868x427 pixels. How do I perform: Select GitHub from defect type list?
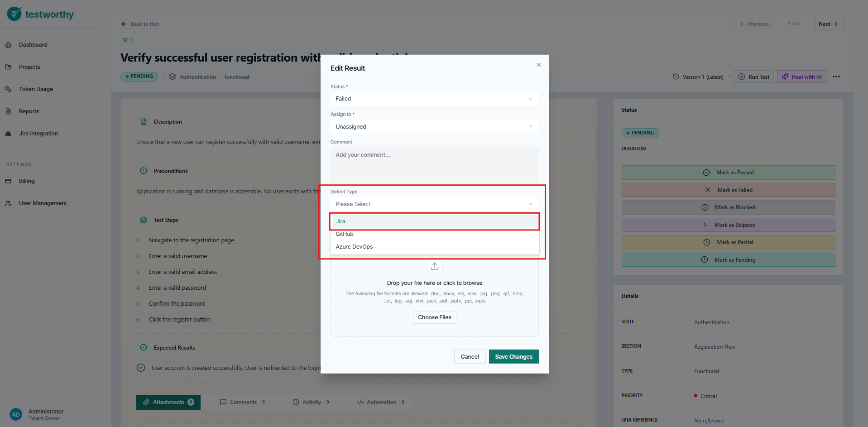pos(435,234)
